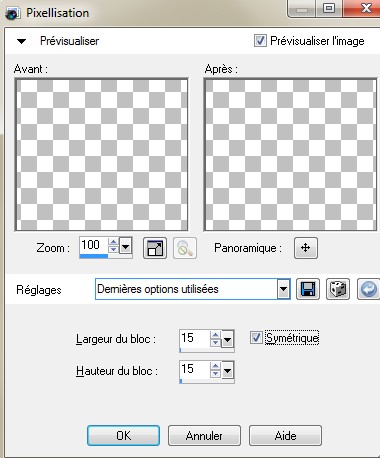Image resolution: width=380 pixels, height=458 pixels.
Task: Click the zoom-out magnifier icon
Action: pyautogui.click(x=185, y=248)
